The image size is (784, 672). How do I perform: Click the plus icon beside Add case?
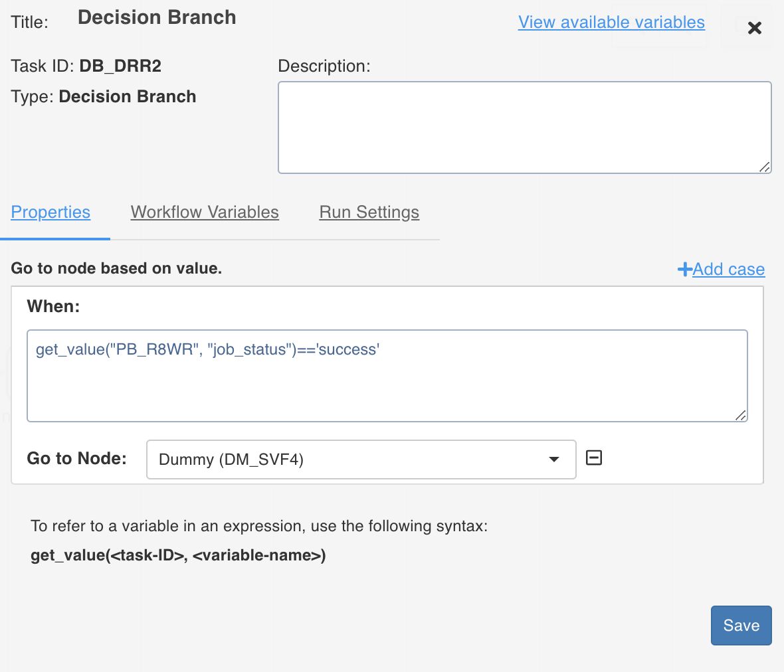(684, 269)
